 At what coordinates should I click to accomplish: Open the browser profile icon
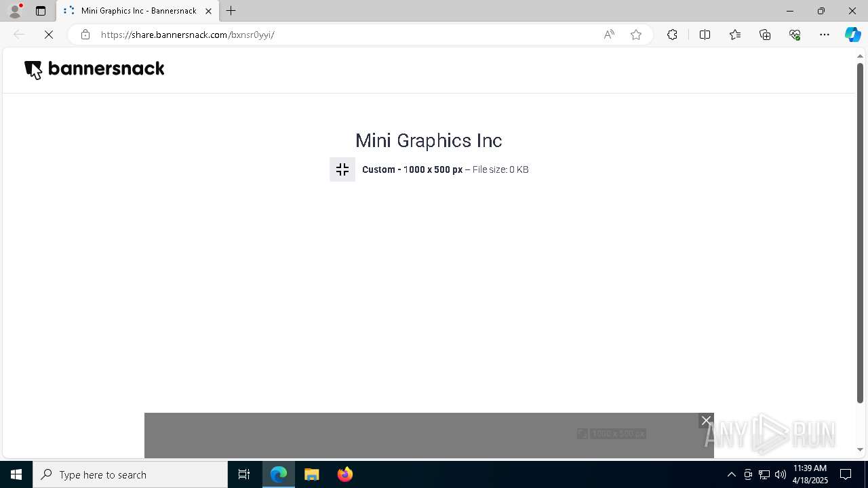(x=15, y=11)
